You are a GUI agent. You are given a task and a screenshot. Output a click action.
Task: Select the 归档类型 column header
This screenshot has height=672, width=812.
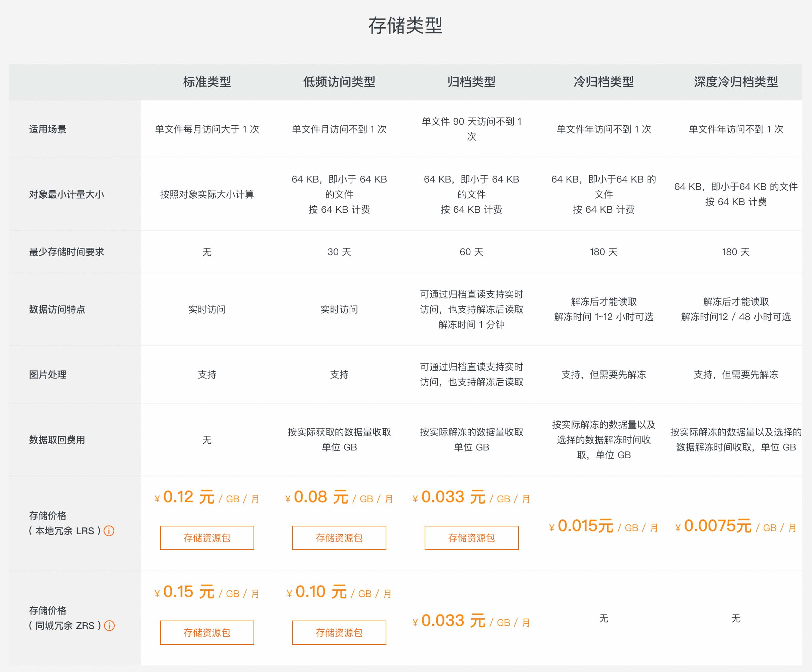coord(471,82)
